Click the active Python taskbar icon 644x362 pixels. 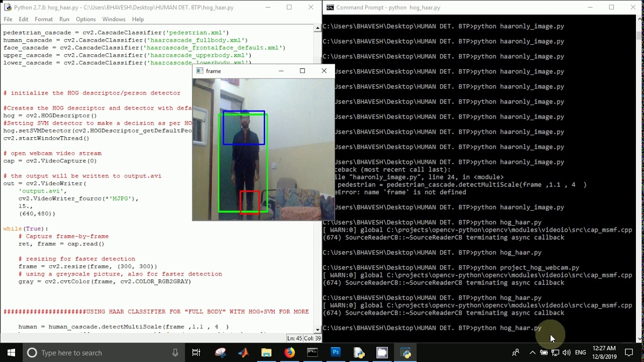[406, 353]
